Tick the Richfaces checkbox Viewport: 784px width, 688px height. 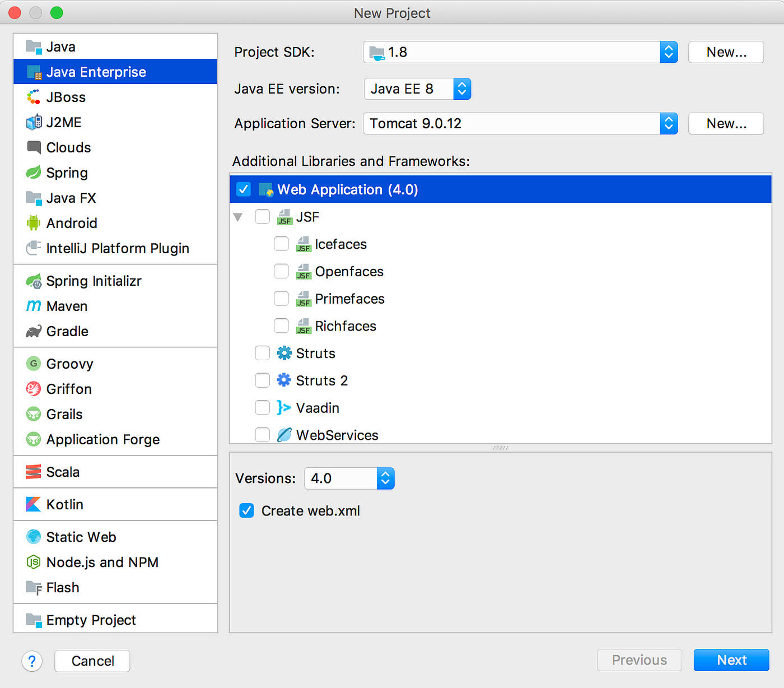tap(281, 326)
